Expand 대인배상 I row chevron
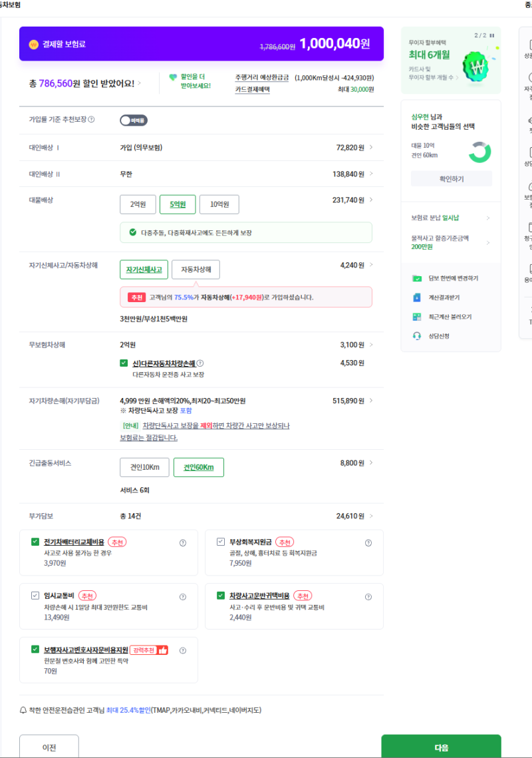This screenshot has width=532, height=758. (371, 148)
